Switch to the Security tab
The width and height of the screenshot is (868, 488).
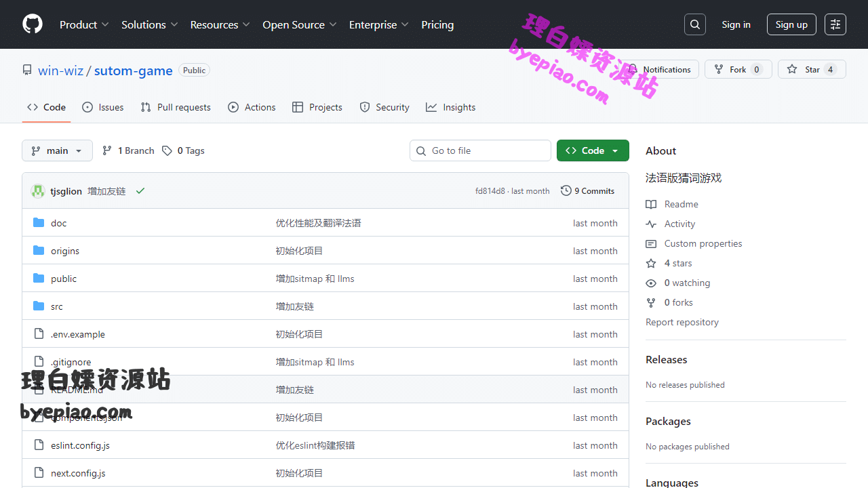coord(384,107)
